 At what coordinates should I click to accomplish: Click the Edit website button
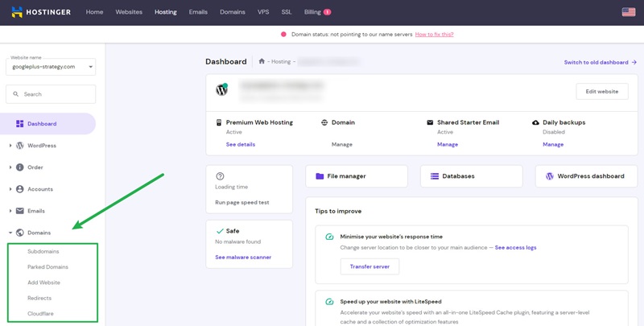601,91
